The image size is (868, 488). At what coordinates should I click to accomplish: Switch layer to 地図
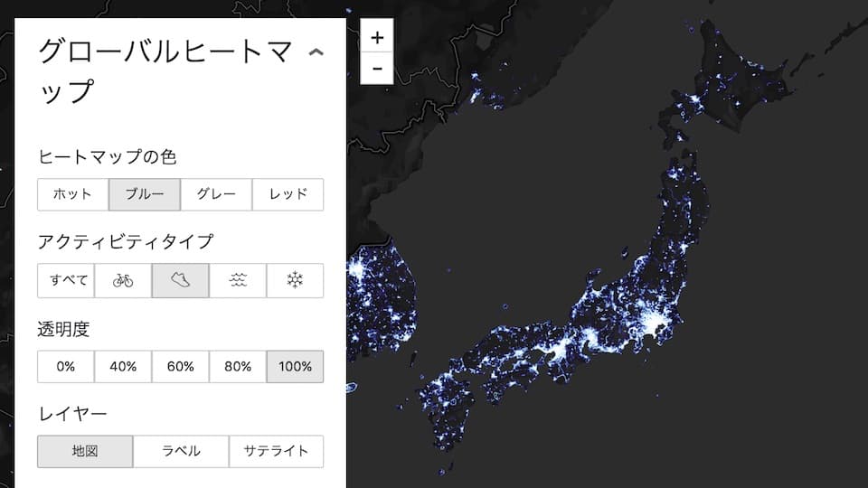click(x=85, y=452)
